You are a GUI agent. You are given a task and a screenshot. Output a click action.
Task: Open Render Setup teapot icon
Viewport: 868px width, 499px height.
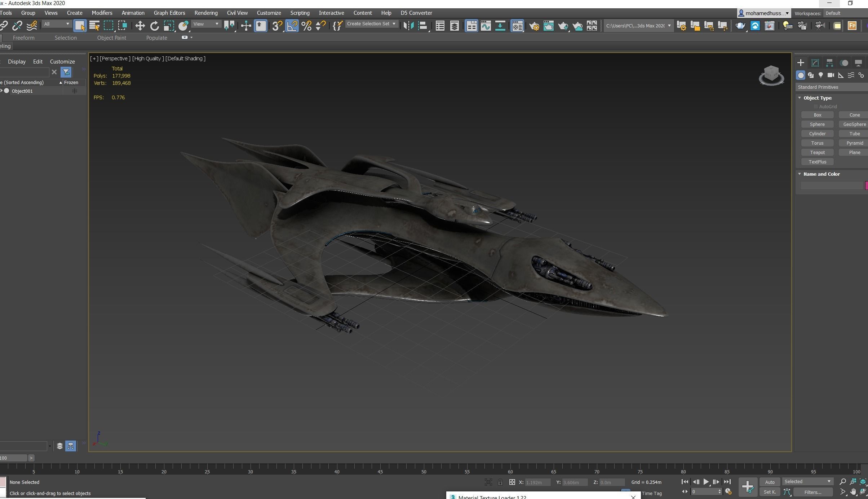point(534,26)
